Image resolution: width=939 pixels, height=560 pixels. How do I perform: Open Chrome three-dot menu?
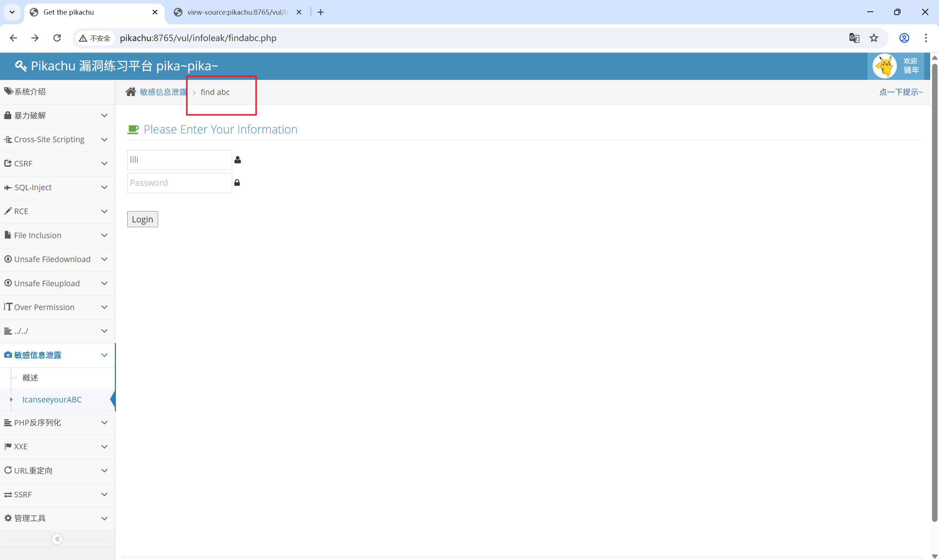click(x=925, y=38)
